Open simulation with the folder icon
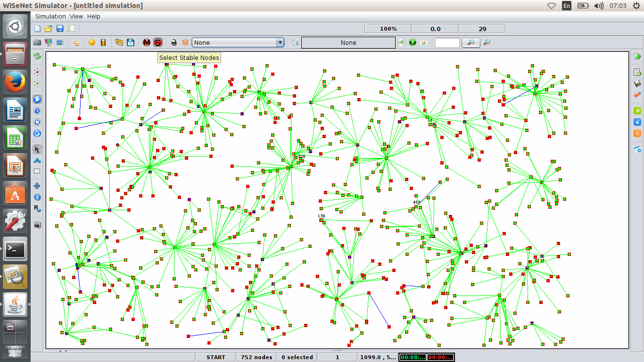 pos(48,29)
